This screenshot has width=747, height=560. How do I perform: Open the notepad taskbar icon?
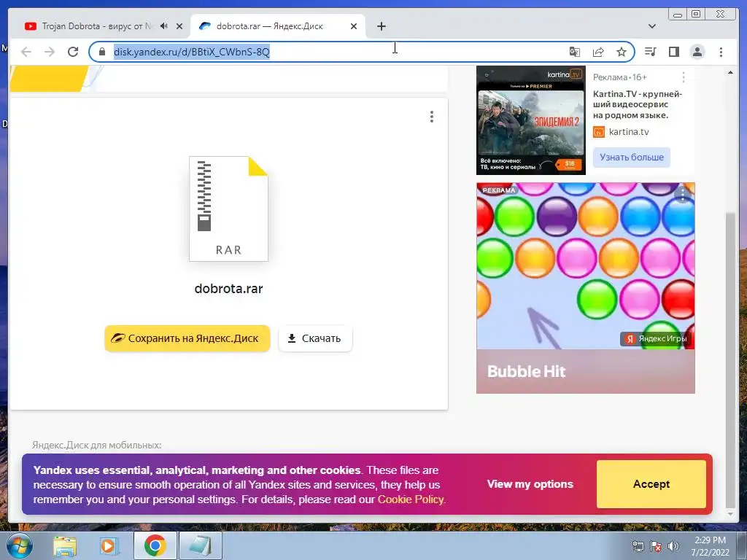200,545
